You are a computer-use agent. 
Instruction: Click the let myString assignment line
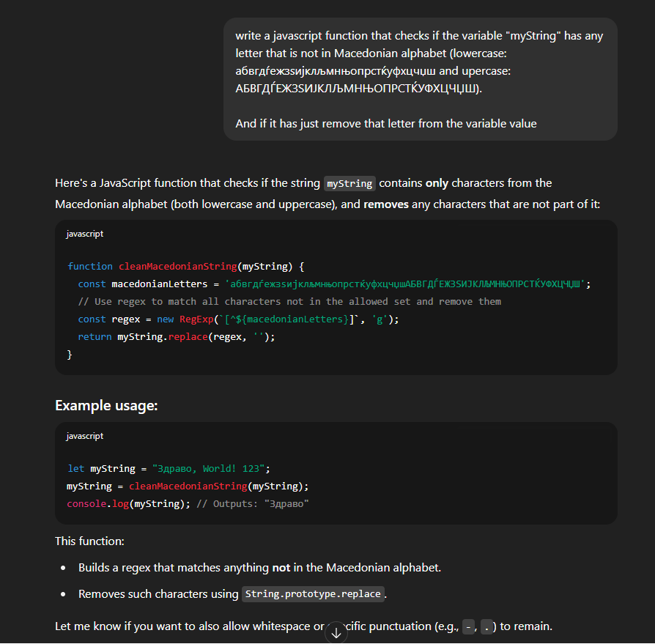click(x=169, y=468)
